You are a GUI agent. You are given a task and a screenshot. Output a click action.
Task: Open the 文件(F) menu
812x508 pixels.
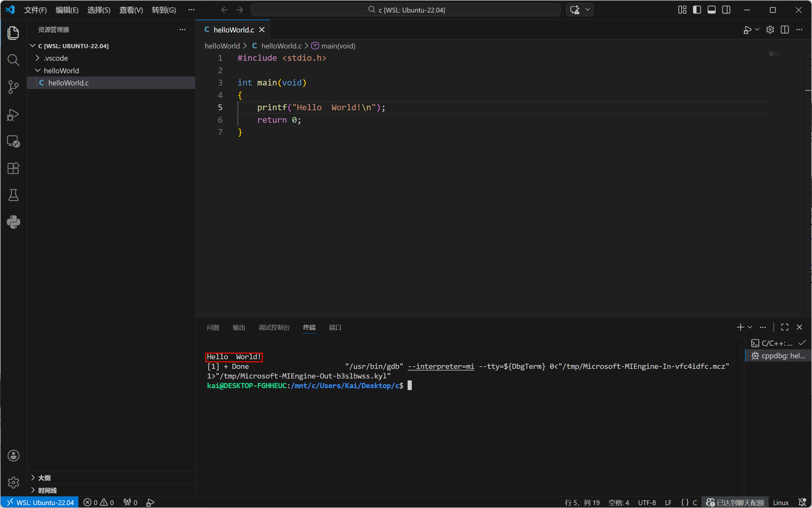(35, 10)
